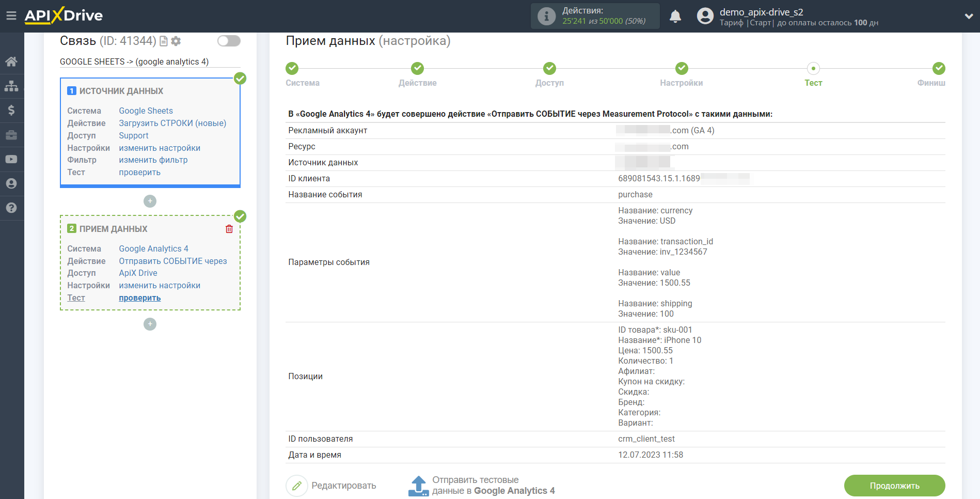Click the Название*: iPhone 10 text
This screenshot has width=980, height=499.
coord(659,340)
